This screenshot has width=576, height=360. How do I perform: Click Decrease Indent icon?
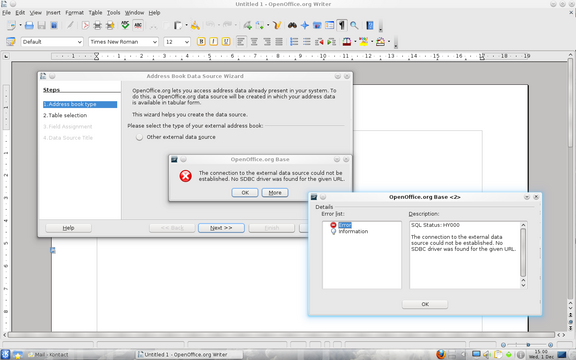pyautogui.click(x=319, y=42)
